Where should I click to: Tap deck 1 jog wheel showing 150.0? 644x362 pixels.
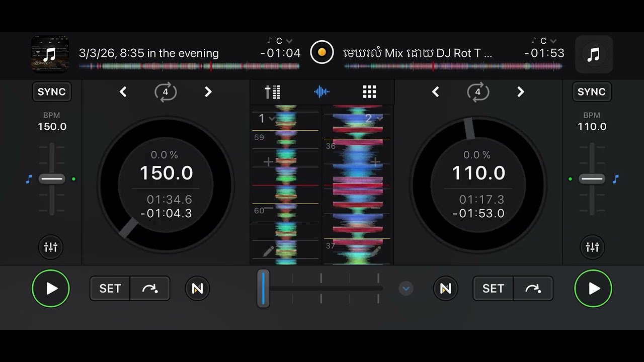(x=166, y=185)
